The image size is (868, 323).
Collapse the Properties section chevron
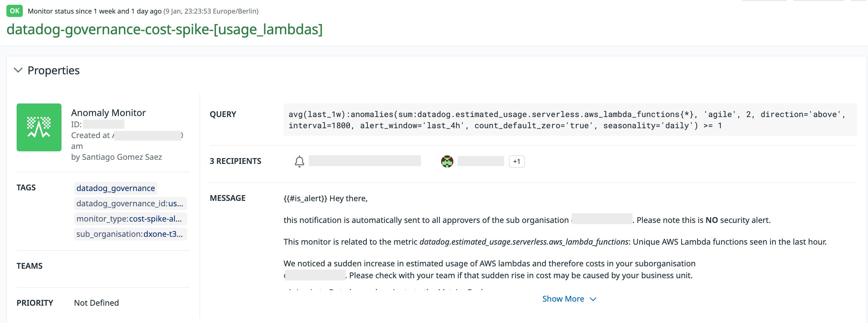(x=19, y=70)
